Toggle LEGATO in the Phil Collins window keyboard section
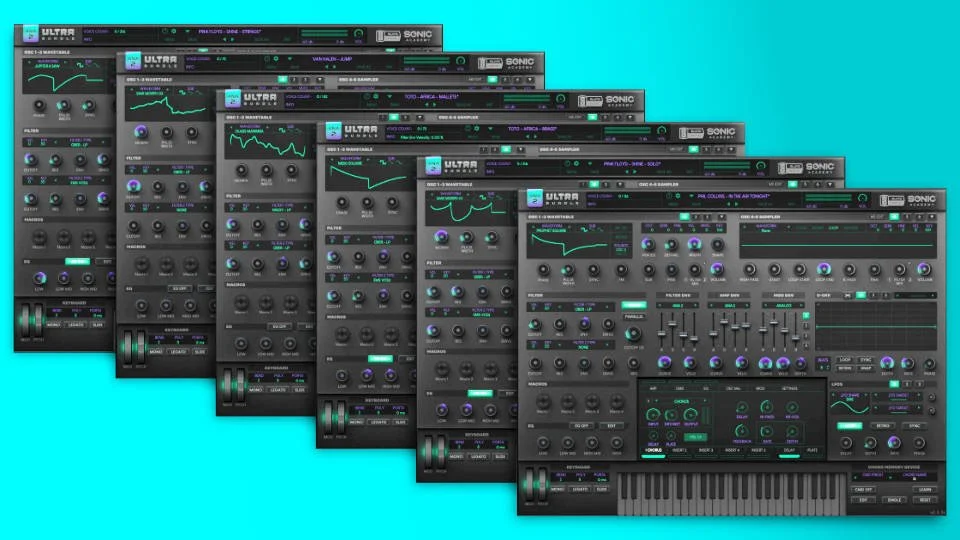 pyautogui.click(x=580, y=489)
